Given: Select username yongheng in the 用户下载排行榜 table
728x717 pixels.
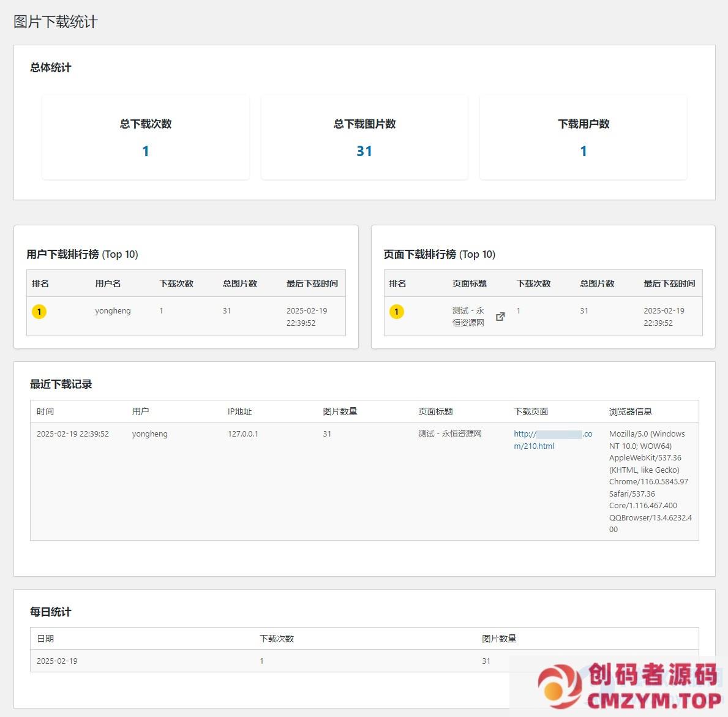Looking at the screenshot, I should coord(113,311).
